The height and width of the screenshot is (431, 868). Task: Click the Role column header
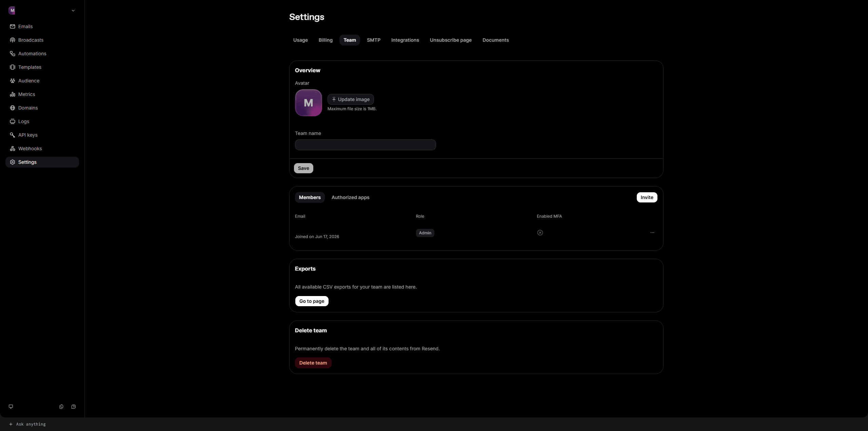point(420,216)
